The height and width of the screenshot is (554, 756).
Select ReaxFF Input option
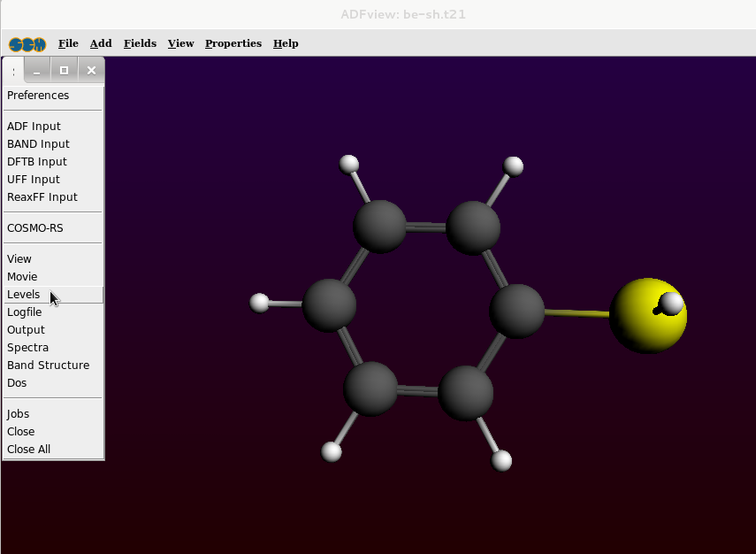coord(42,197)
